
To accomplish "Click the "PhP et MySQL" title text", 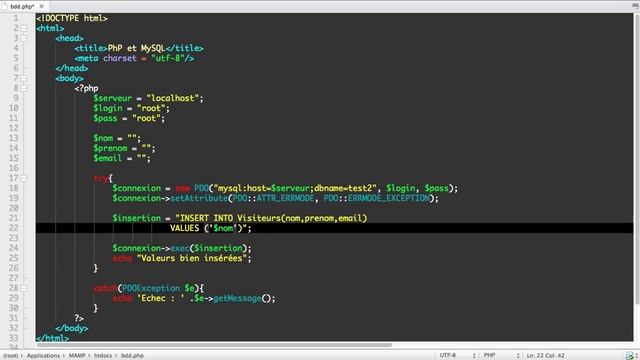I will pos(136,48).
